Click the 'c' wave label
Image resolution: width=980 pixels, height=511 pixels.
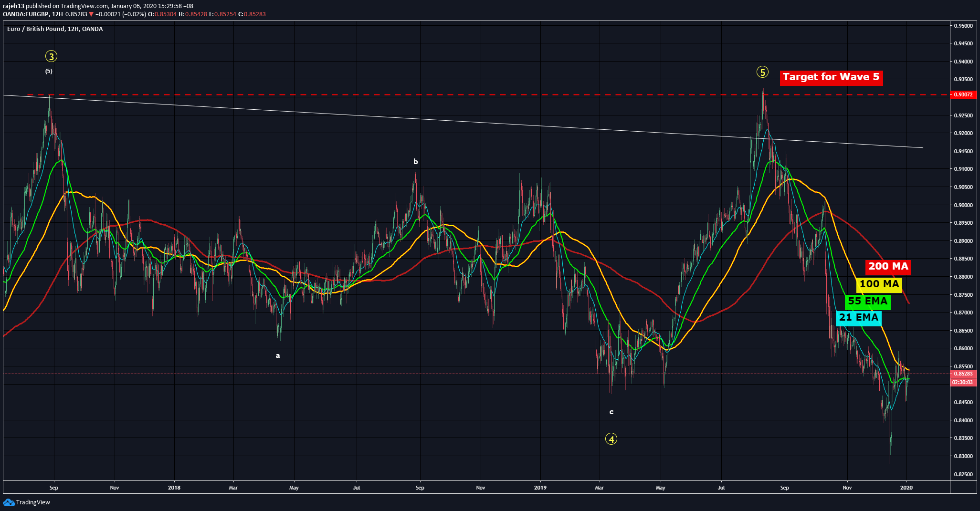tap(611, 412)
